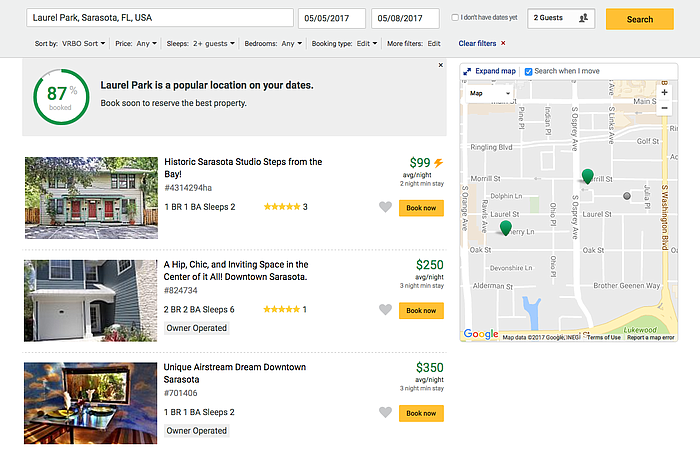Open the Historic Sarasota Studio title link
The height and width of the screenshot is (460, 700).
(x=243, y=168)
